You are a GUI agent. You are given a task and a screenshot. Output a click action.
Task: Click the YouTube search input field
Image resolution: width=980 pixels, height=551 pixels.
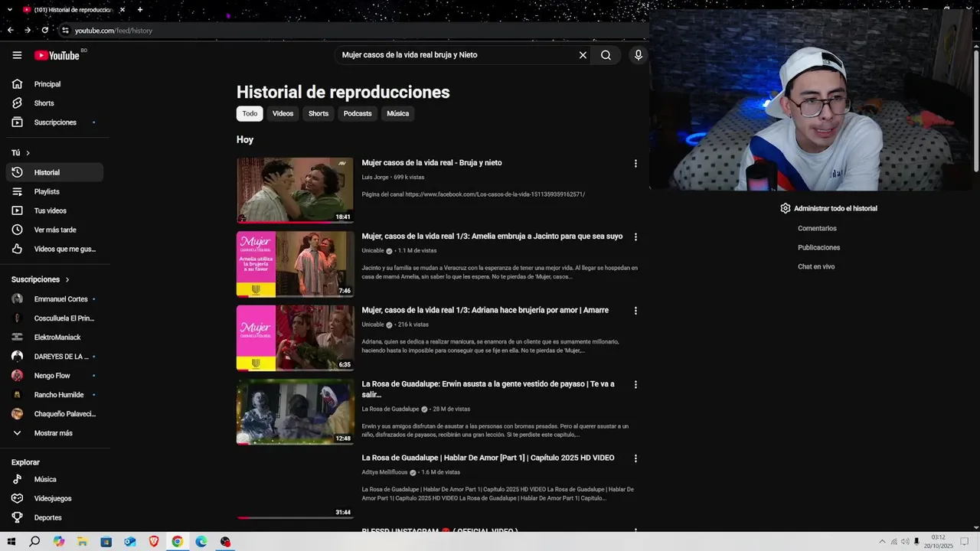pyautogui.click(x=456, y=55)
